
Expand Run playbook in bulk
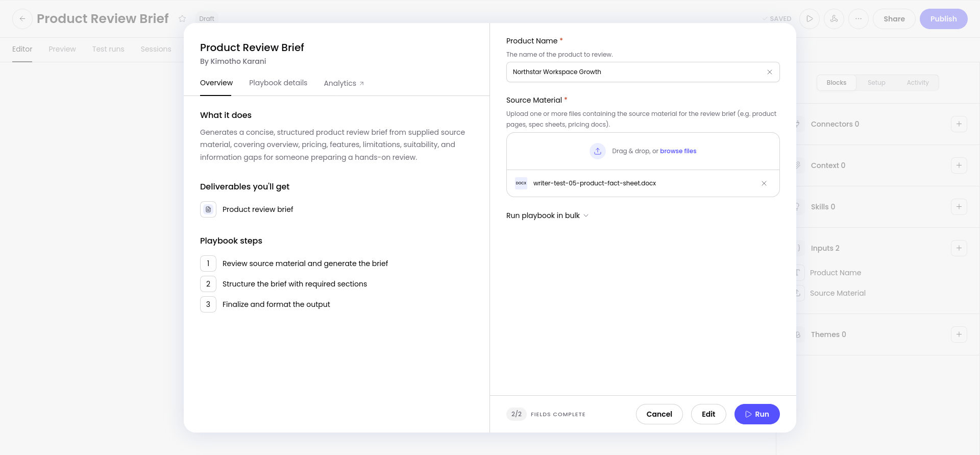tap(547, 215)
